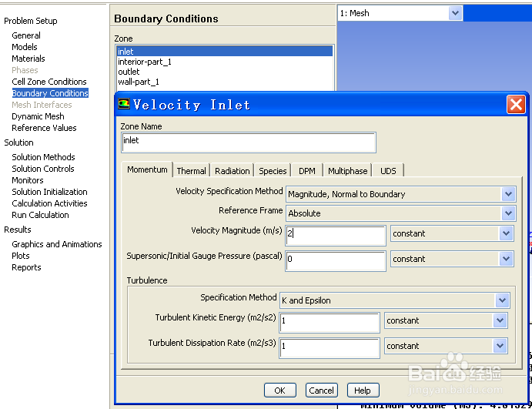Open the UDS tab
Viewport: 532px width, 409px height.
point(388,171)
